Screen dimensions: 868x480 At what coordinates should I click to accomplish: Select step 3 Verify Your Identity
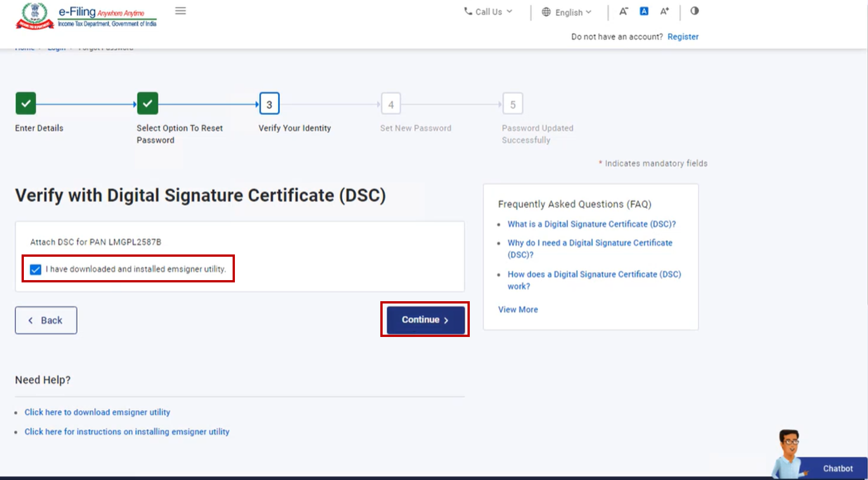pyautogui.click(x=269, y=104)
